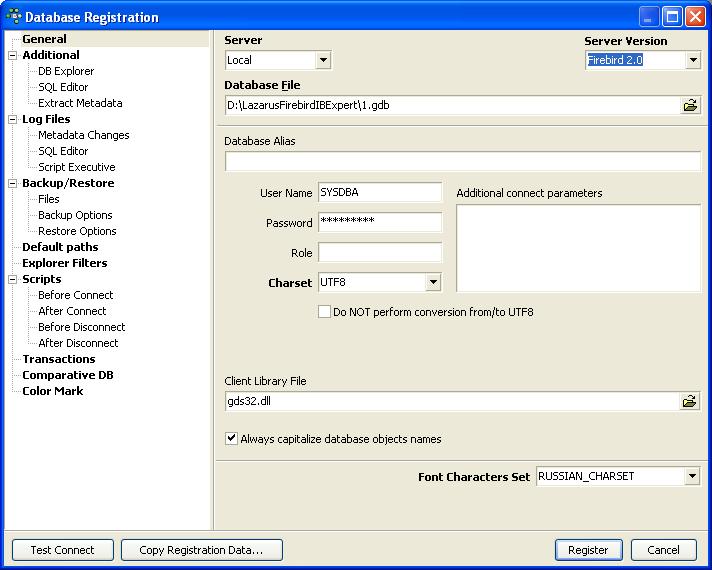
Task: Click the Database Registration title bar icon
Action: click(x=14, y=16)
